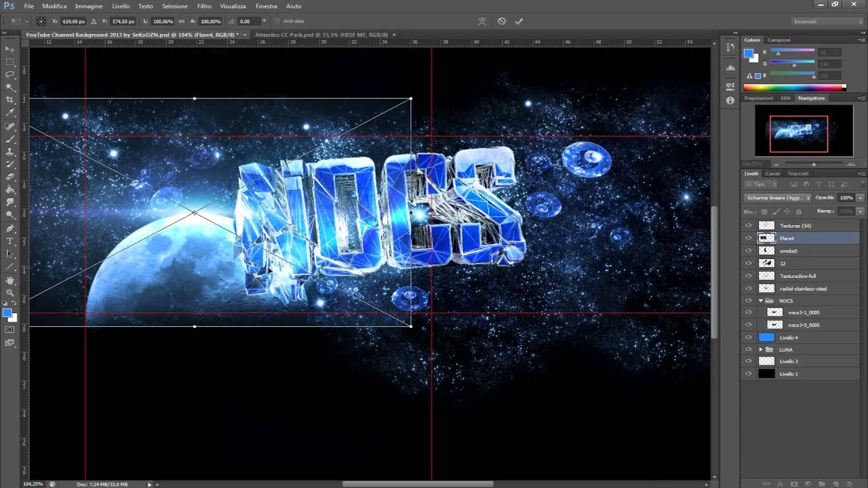The image size is (868, 488).
Task: Open the blend mode dropdown
Action: 777,197
